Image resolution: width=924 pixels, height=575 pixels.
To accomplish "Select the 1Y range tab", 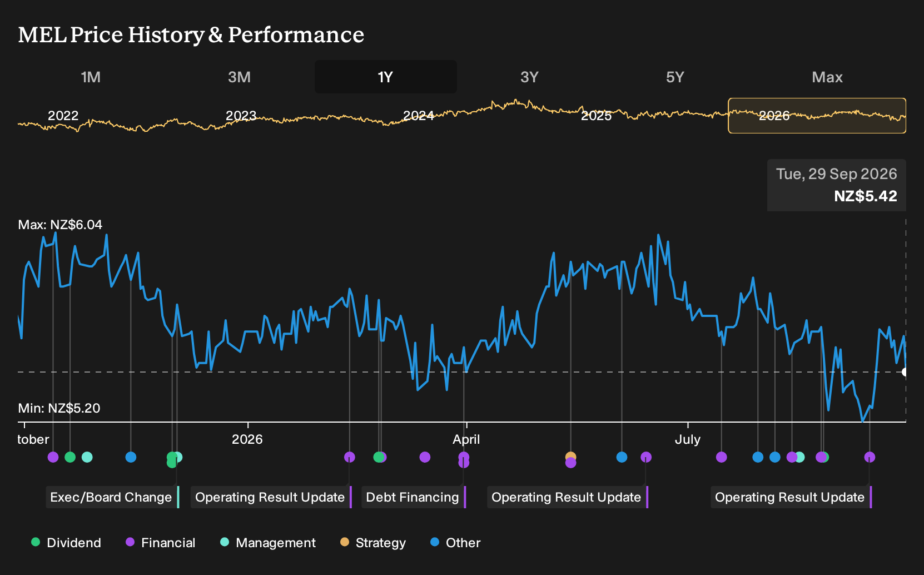I will [x=385, y=77].
